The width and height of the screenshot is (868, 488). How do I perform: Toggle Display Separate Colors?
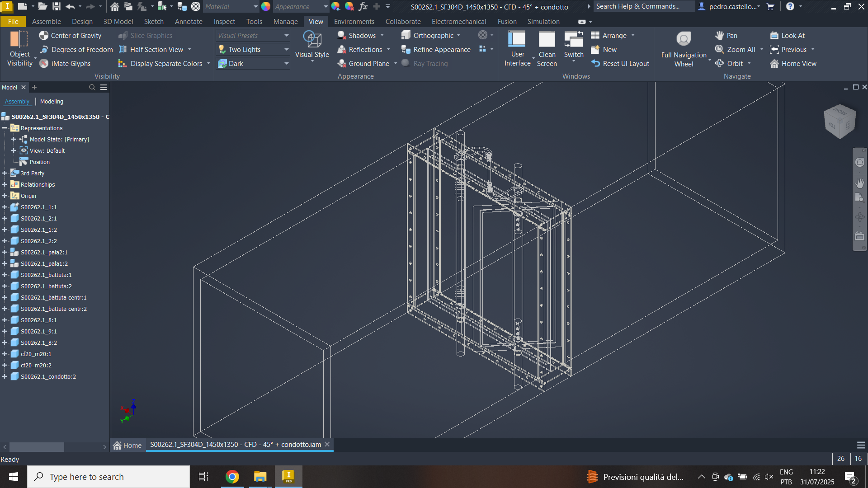160,63
